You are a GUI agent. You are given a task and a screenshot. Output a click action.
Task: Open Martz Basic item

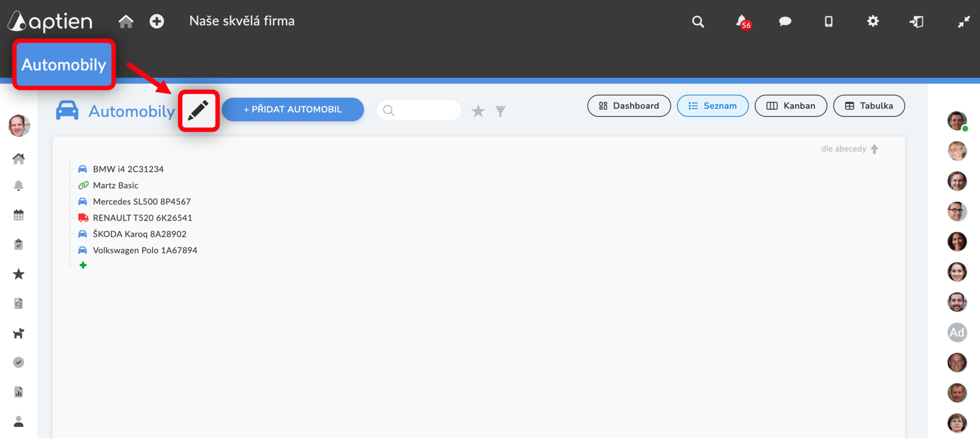click(115, 185)
